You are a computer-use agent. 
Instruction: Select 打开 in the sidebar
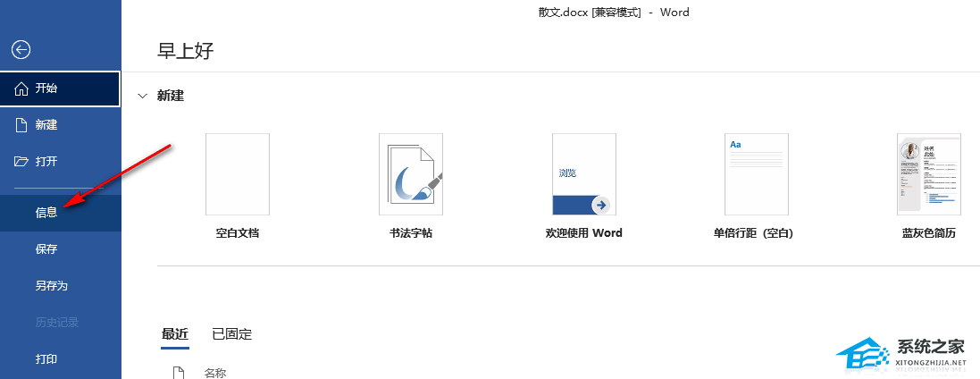pyautogui.click(x=61, y=162)
